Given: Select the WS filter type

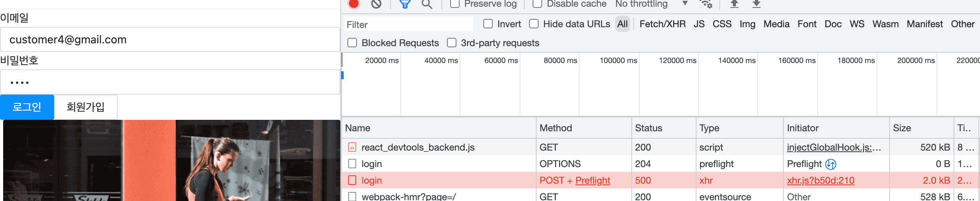Looking at the screenshot, I should click(857, 24).
